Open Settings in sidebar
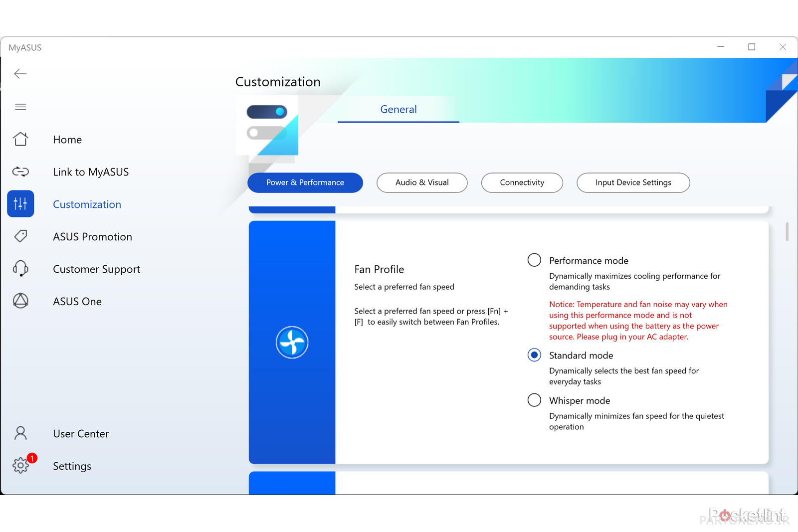Screen dimensions: 798x532 [72, 466]
